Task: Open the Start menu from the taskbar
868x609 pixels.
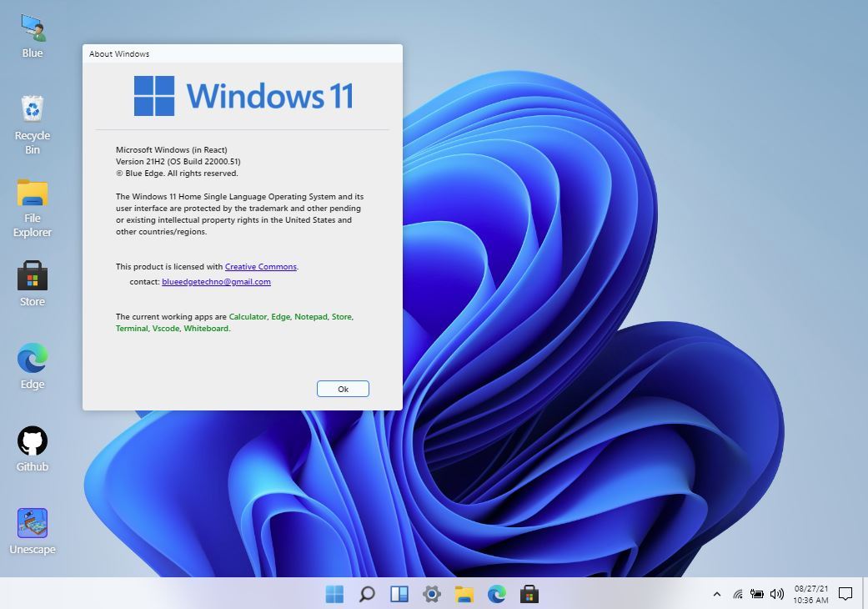Action: [334, 594]
